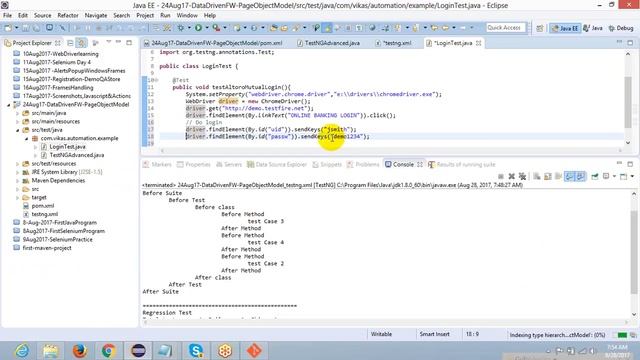Click the Run Last Tool external tools icon
The width and height of the screenshot is (640, 360).
point(216,28)
